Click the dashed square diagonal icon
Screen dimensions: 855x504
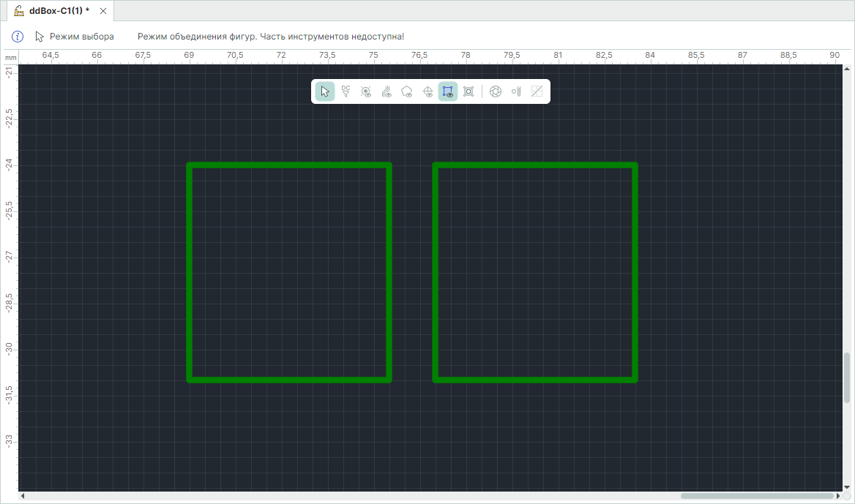tap(537, 91)
